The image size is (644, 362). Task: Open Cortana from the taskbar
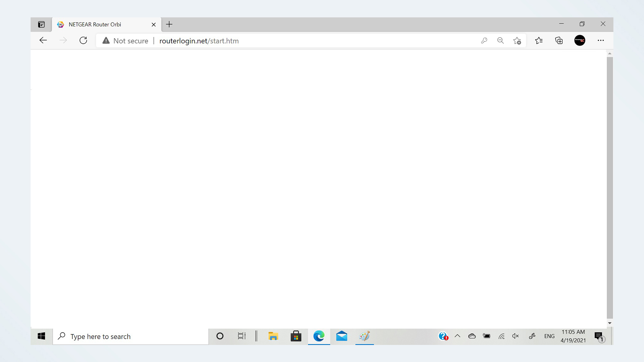[x=220, y=336]
